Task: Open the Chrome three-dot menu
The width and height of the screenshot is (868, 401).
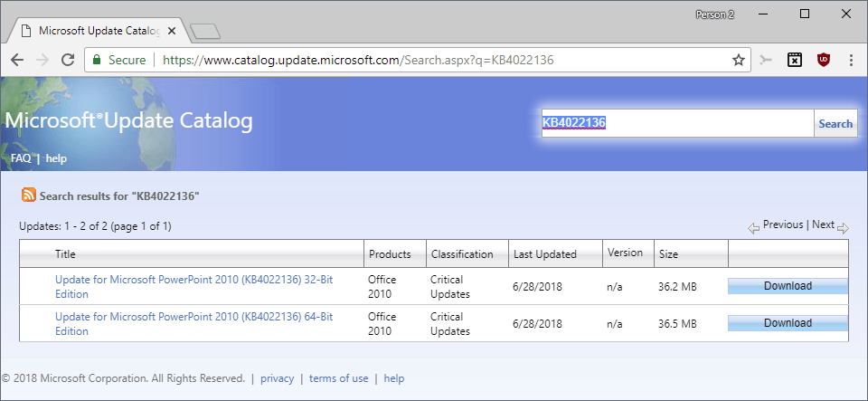Action: coord(852,60)
